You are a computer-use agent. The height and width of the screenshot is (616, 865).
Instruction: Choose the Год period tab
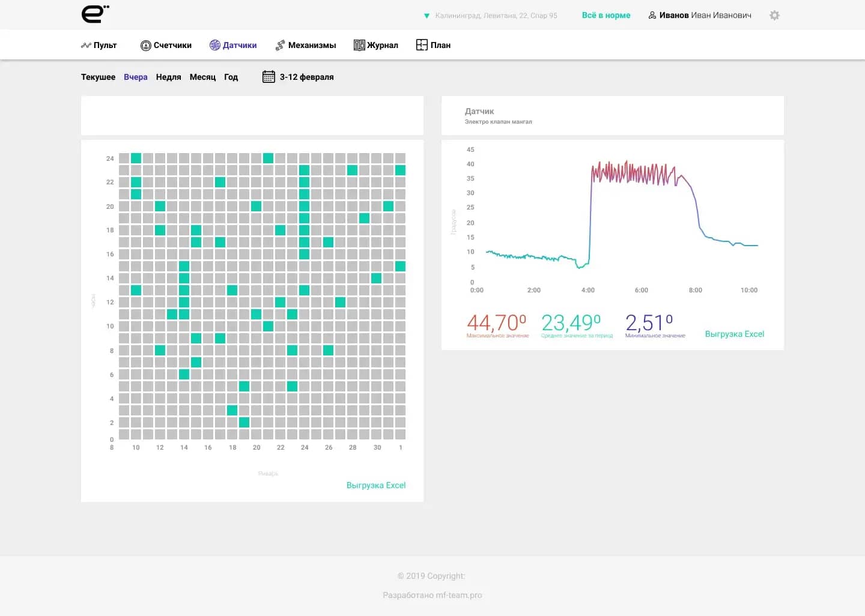pyautogui.click(x=231, y=77)
